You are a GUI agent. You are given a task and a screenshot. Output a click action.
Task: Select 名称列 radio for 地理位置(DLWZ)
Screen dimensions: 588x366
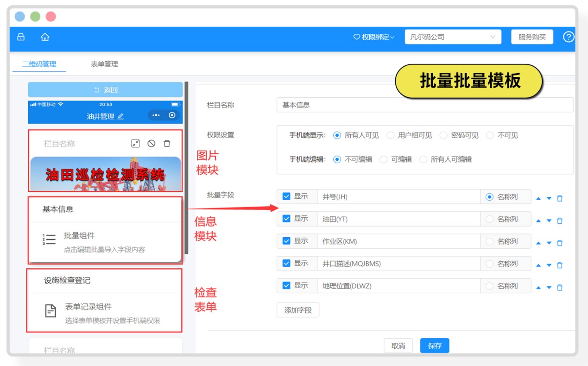coord(489,286)
